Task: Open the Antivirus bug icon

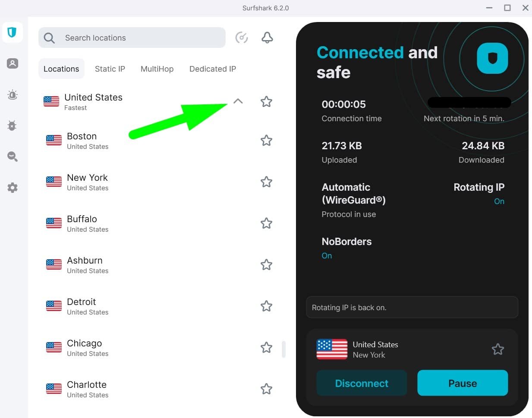Action: pos(12,126)
